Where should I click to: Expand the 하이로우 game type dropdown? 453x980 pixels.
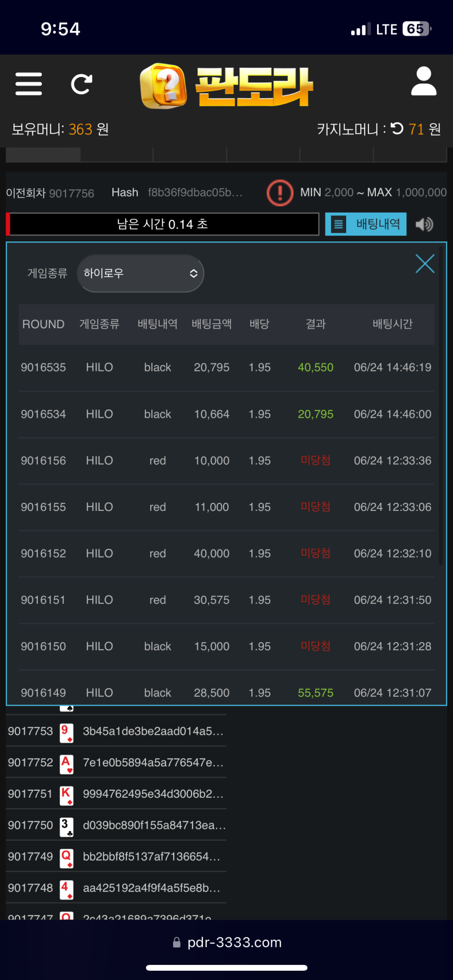point(141,273)
